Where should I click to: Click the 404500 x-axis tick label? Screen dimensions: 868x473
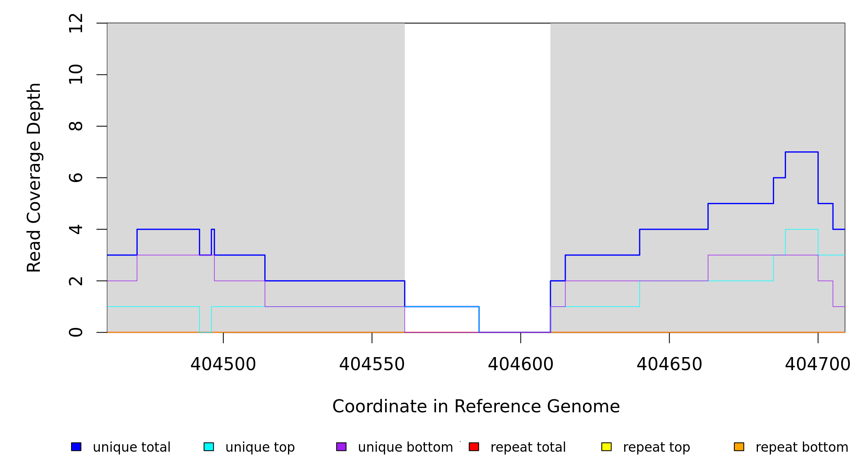click(223, 364)
